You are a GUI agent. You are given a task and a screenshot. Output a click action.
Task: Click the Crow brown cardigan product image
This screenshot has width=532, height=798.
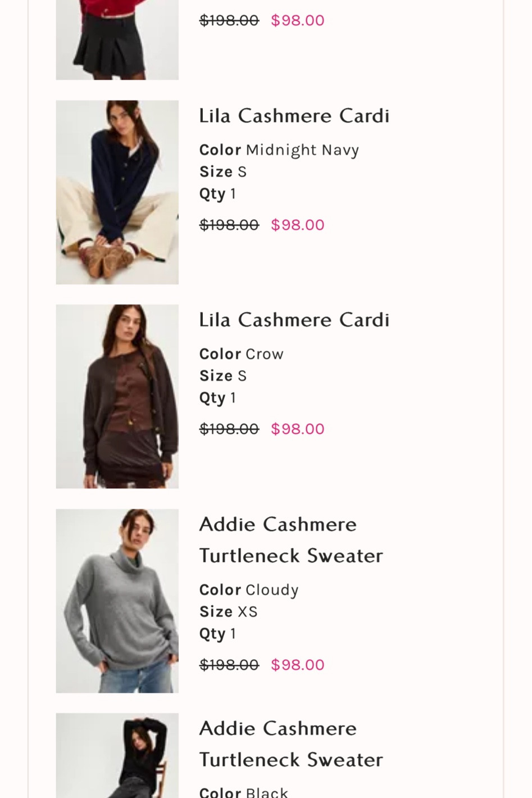point(117,396)
